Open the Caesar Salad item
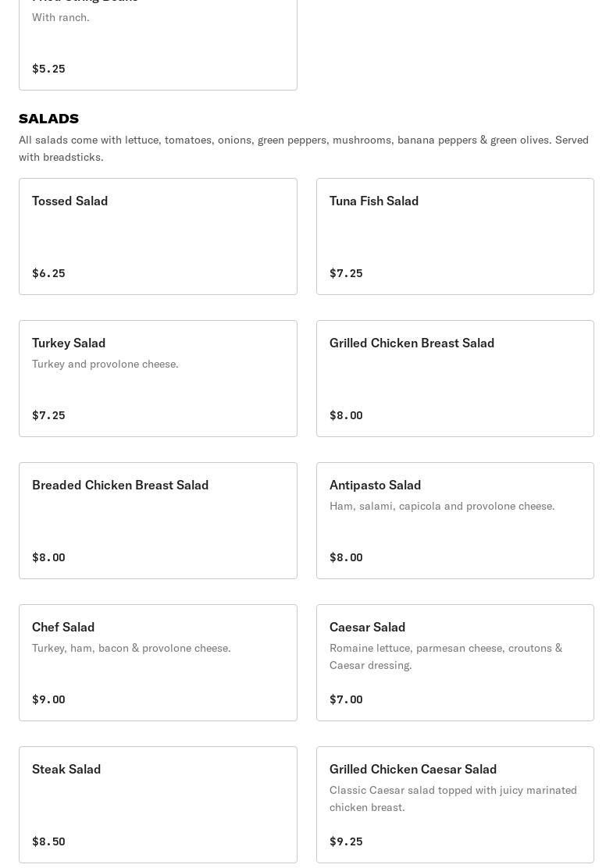This screenshot has width=613, height=868. [455, 663]
